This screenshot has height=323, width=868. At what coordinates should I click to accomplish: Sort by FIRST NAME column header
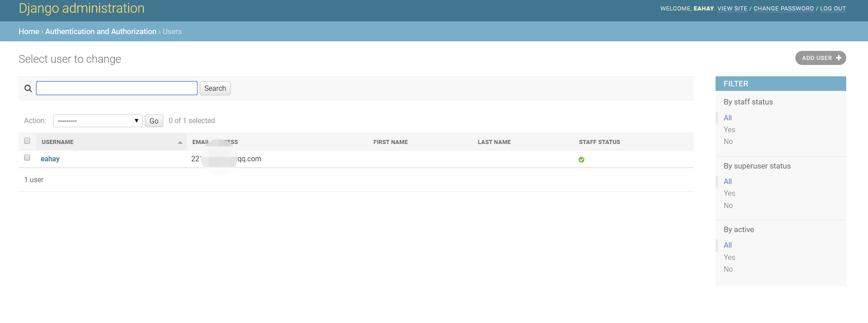tap(391, 142)
